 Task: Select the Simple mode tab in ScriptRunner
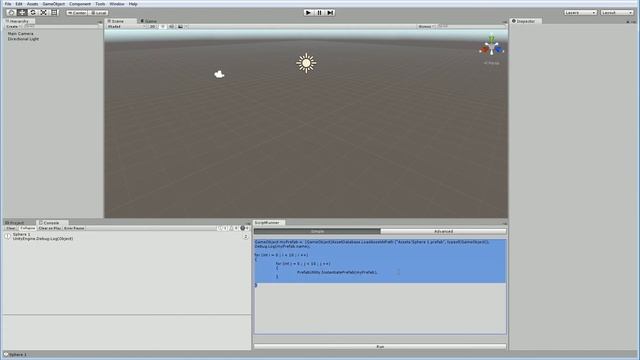317,231
